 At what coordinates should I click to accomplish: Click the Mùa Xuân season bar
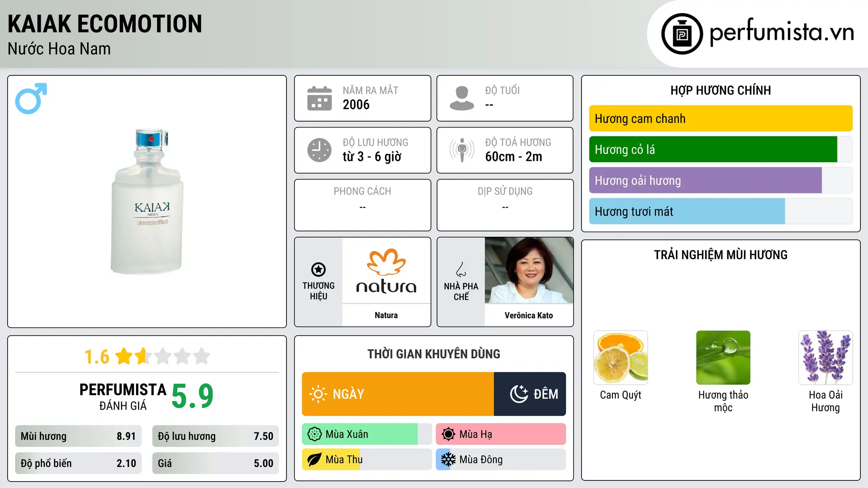point(367,434)
